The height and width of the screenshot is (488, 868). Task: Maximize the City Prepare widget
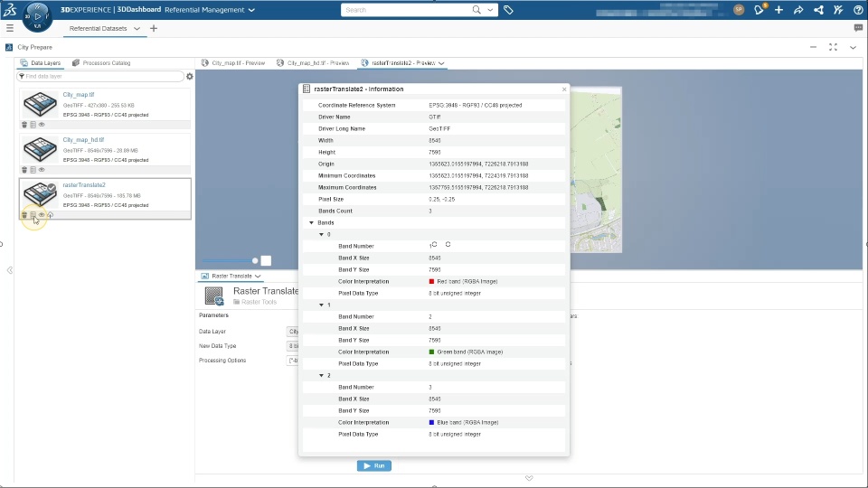(833, 47)
